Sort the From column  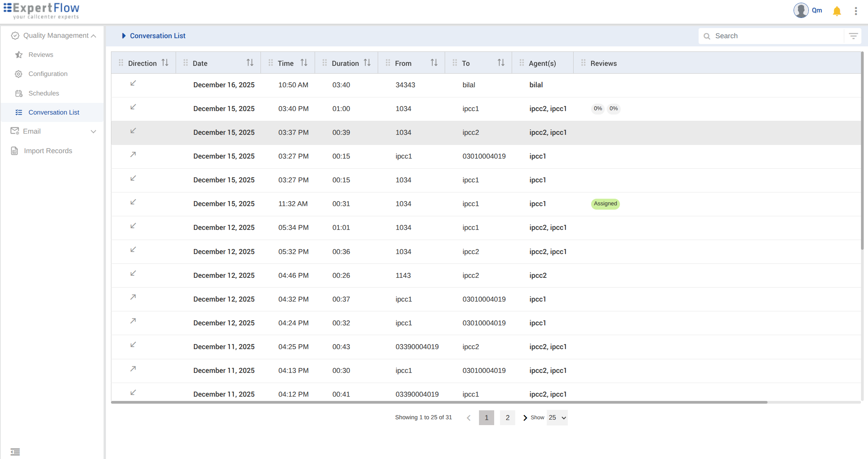(434, 63)
